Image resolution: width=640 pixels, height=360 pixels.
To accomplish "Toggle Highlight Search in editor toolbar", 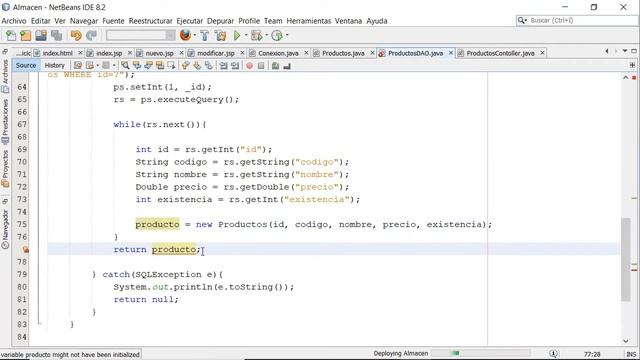I will tap(160, 65).
